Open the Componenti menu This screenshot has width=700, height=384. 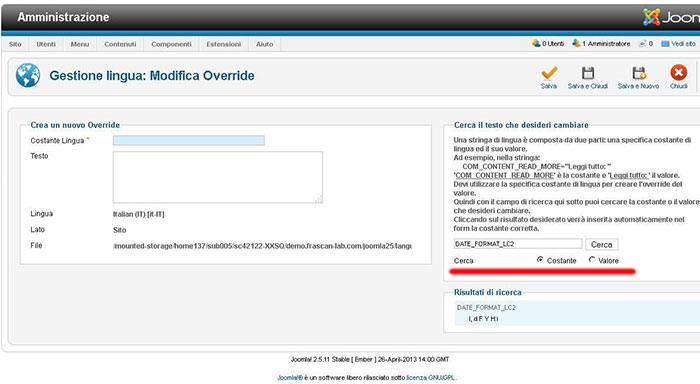pos(171,44)
